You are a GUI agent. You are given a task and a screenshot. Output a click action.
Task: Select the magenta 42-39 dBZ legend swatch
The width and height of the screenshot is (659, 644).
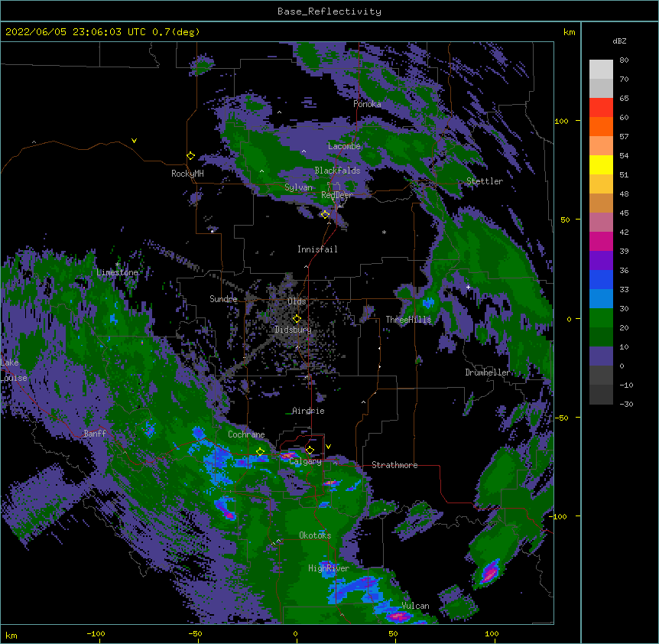pyautogui.click(x=601, y=241)
